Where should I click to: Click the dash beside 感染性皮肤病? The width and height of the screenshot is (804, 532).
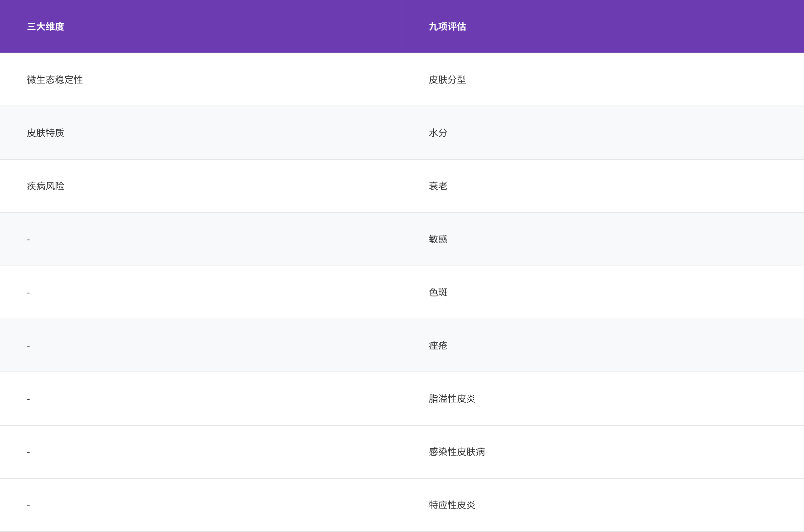pos(28,452)
